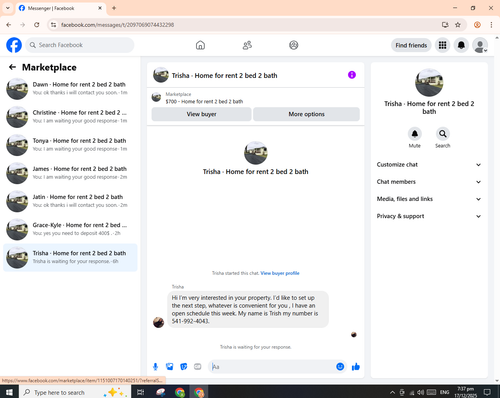Expand Customize chat section
The height and width of the screenshot is (398, 500).
point(429,165)
